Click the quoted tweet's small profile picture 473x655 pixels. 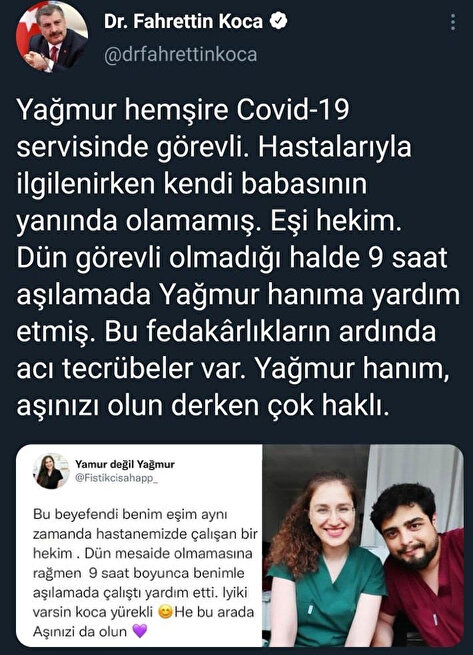pyautogui.click(x=51, y=471)
